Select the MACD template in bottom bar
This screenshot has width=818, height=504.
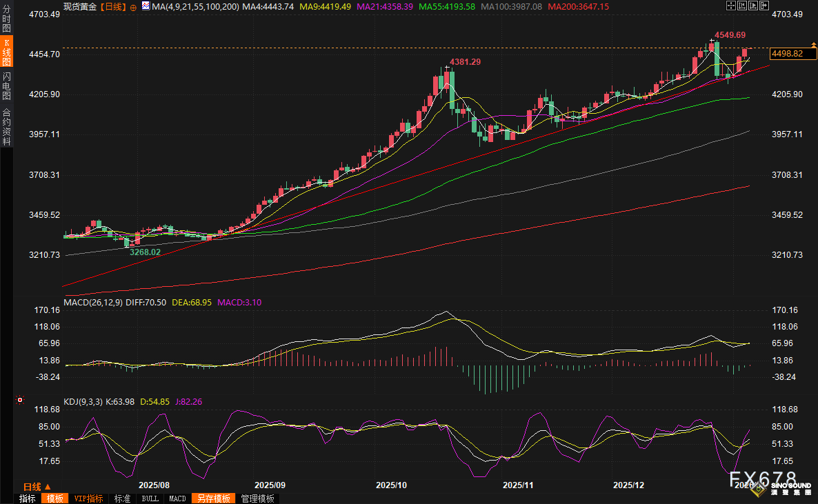tap(177, 498)
